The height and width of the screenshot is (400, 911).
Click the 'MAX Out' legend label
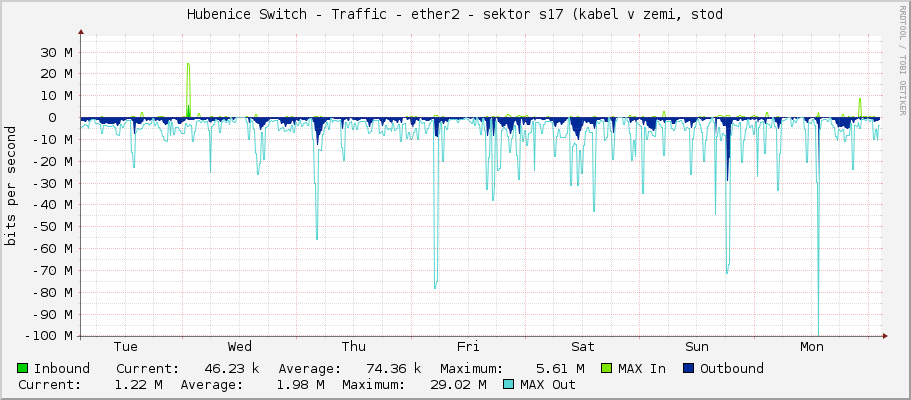point(548,384)
